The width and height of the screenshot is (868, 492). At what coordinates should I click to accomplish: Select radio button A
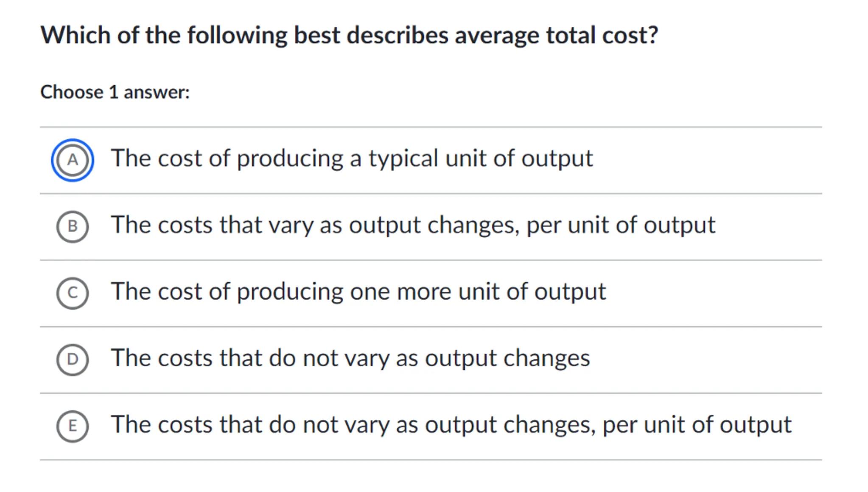tap(73, 160)
